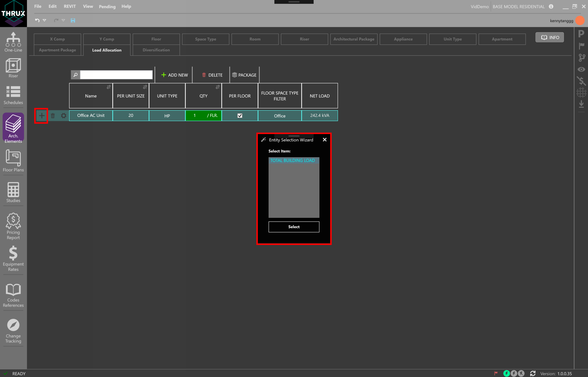588x377 pixels.
Task: Open the HP unit type dropdown
Action: tap(167, 116)
